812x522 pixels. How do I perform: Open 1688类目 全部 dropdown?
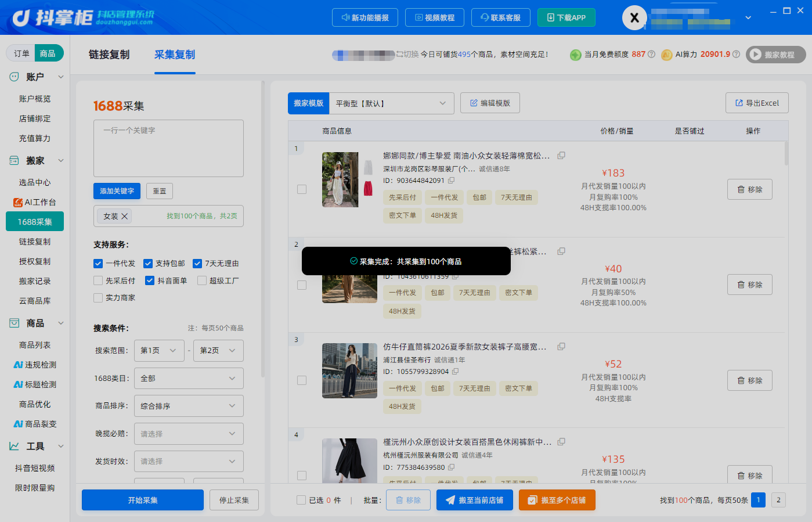point(189,379)
